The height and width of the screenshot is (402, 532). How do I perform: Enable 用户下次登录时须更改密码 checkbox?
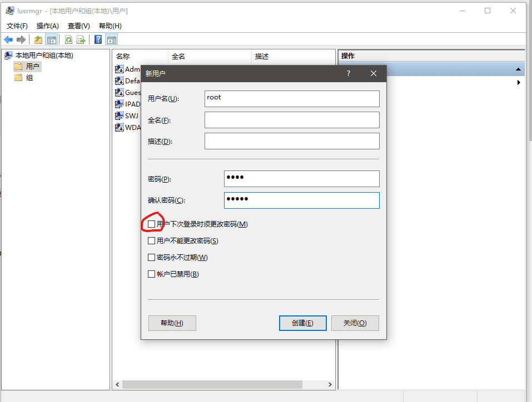(x=151, y=224)
